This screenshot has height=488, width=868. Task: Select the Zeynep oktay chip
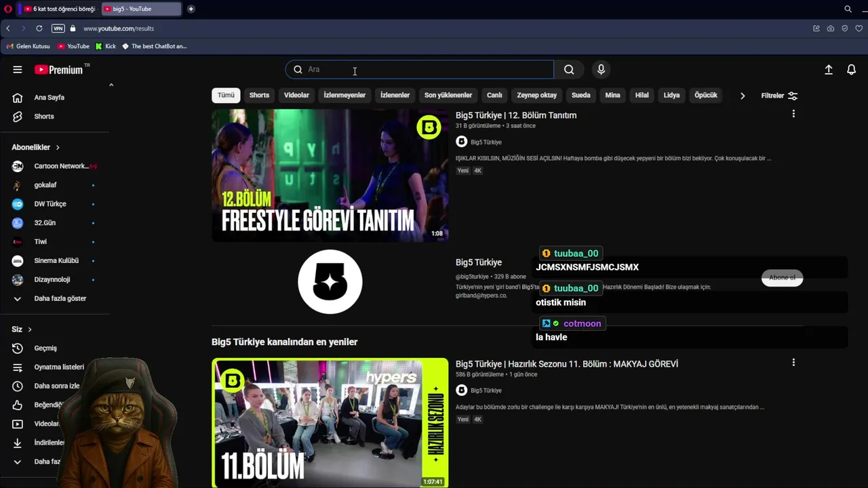(536, 96)
